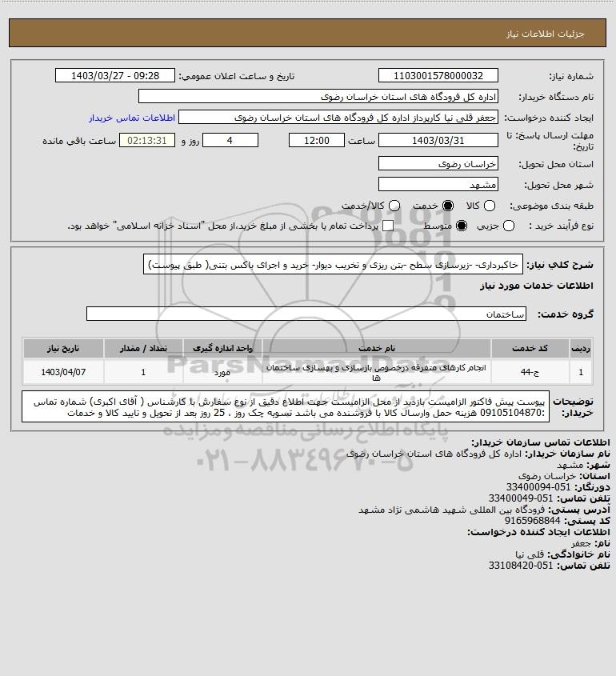Click the request creator field جعفر قلی نیا

[338, 118]
